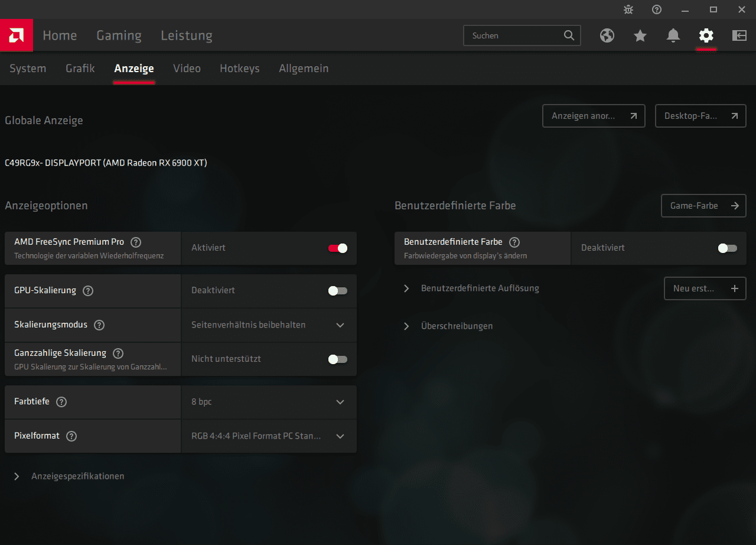This screenshot has height=545, width=756.
Task: Switch to Grafik sub-tab
Action: click(80, 69)
